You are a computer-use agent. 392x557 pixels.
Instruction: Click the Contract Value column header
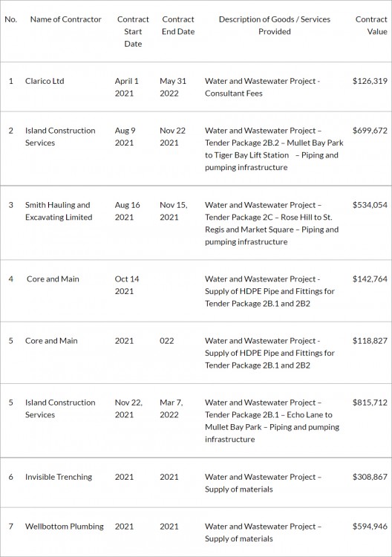click(x=371, y=25)
